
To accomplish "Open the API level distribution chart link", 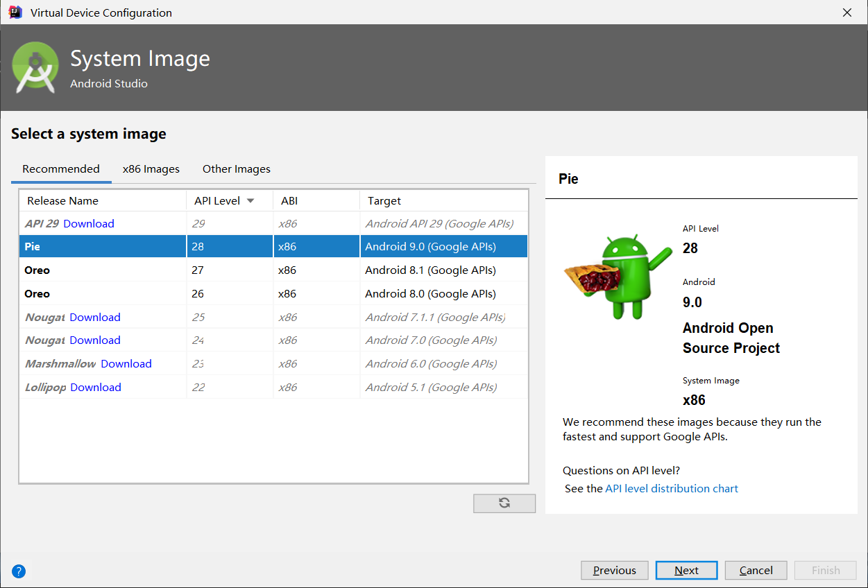I will click(672, 488).
